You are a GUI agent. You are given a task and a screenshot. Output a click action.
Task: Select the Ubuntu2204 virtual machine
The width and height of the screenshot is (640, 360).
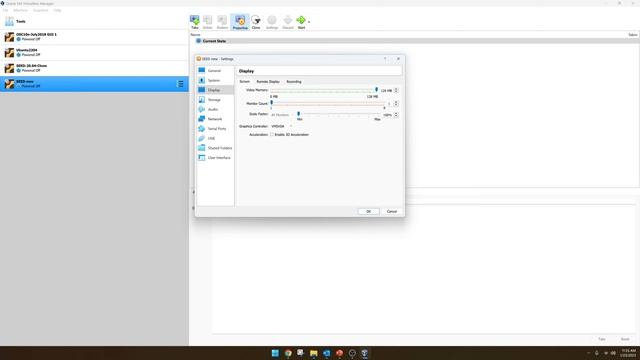pyautogui.click(x=94, y=52)
